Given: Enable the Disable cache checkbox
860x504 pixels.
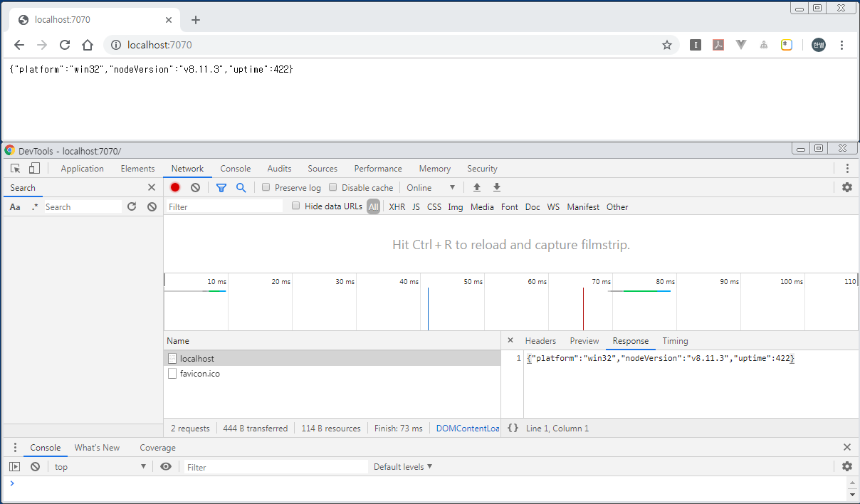Looking at the screenshot, I should click(x=332, y=187).
